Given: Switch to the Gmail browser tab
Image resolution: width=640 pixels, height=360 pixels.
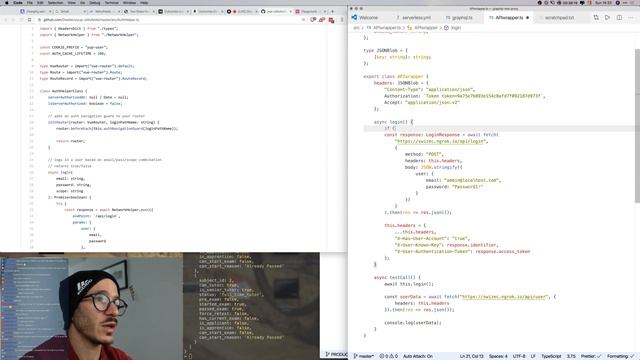Looking at the screenshot, I should pos(70,11).
